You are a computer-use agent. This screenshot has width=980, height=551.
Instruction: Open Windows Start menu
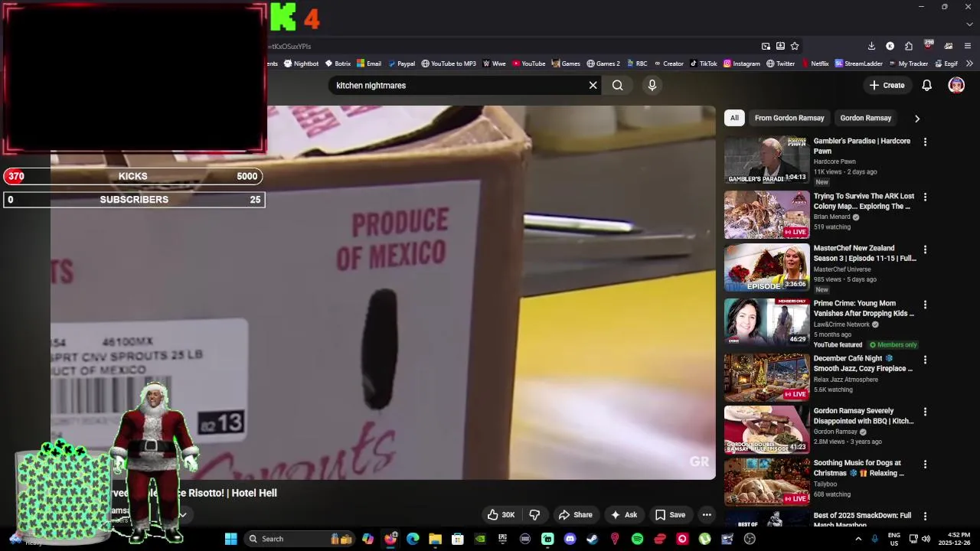(230, 539)
